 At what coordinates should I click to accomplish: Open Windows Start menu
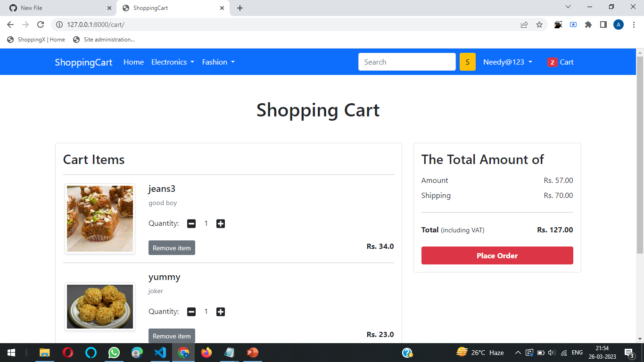(11, 353)
